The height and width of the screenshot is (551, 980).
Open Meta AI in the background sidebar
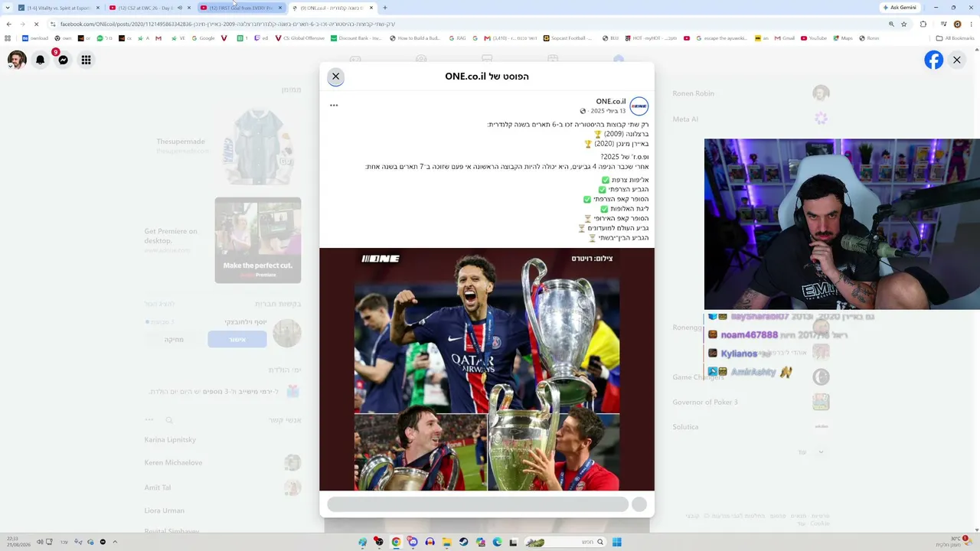(x=750, y=119)
